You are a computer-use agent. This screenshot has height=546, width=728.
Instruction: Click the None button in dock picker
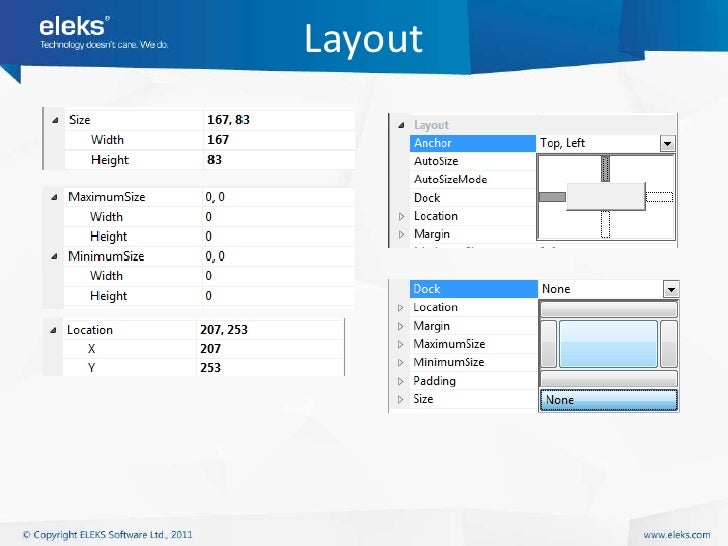click(x=608, y=400)
